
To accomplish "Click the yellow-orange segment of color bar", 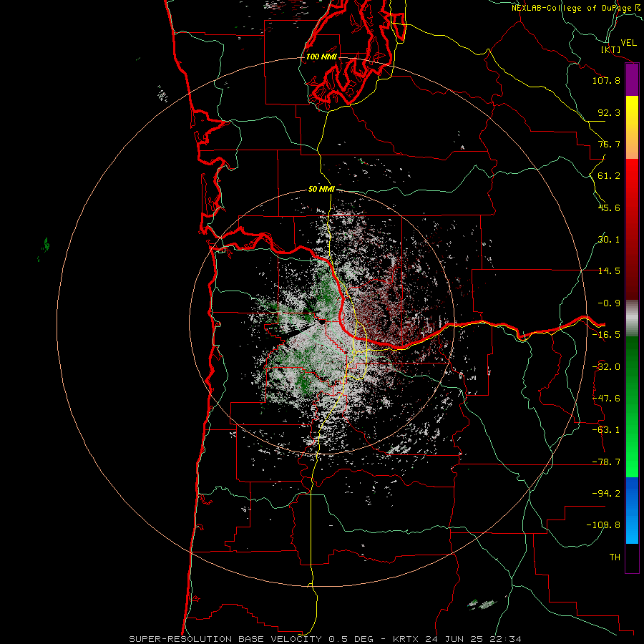I will click(632, 127).
